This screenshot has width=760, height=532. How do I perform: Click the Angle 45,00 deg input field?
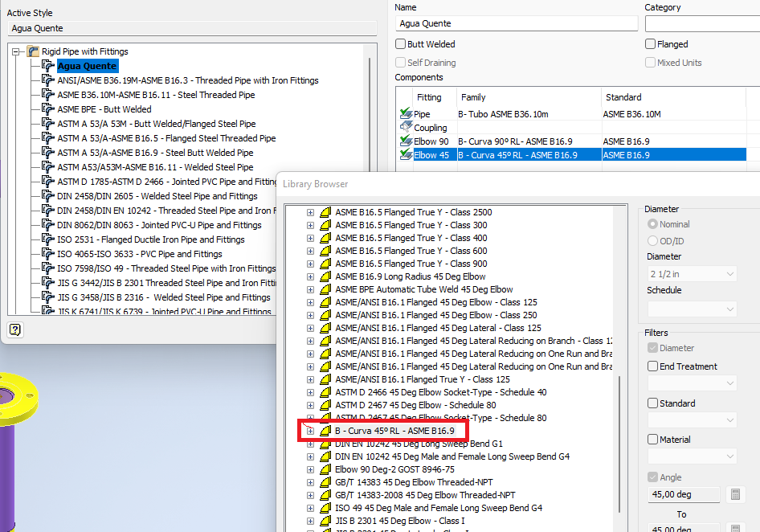[684, 495]
